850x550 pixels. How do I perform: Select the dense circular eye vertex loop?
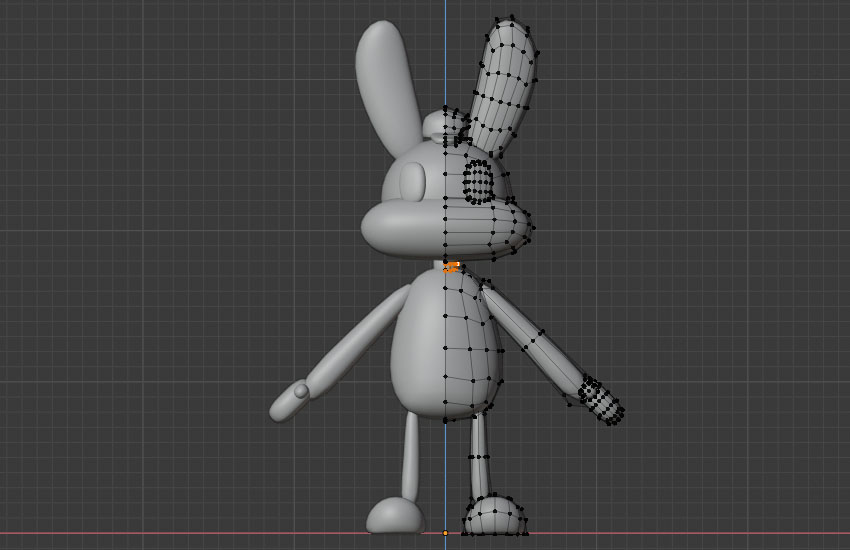point(478,182)
